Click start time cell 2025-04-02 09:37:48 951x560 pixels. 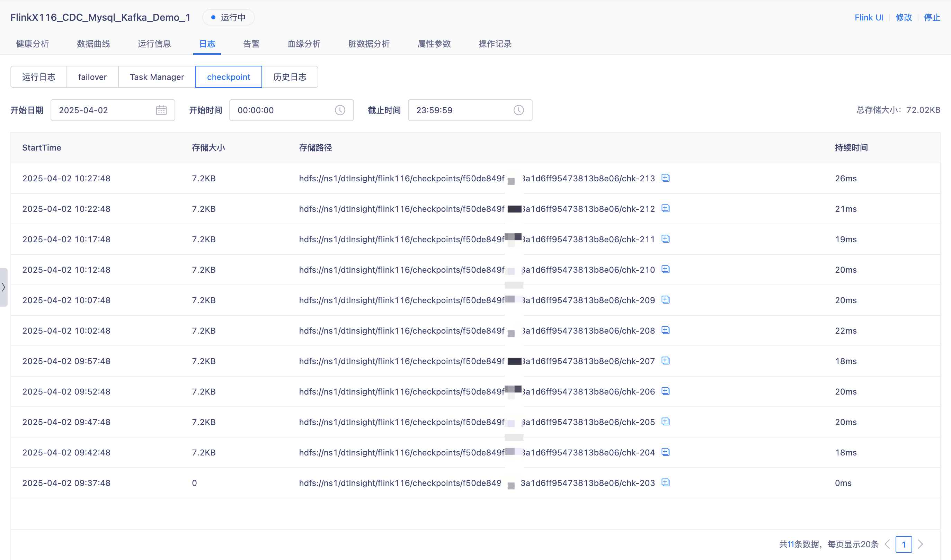pos(66,483)
